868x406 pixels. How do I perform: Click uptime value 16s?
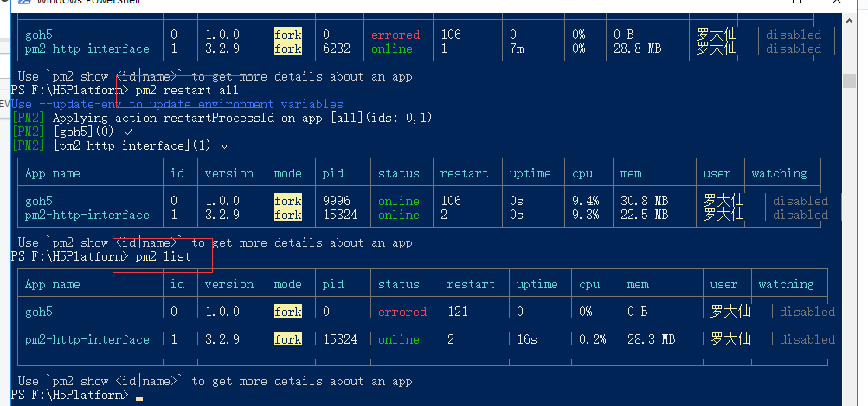tap(527, 339)
